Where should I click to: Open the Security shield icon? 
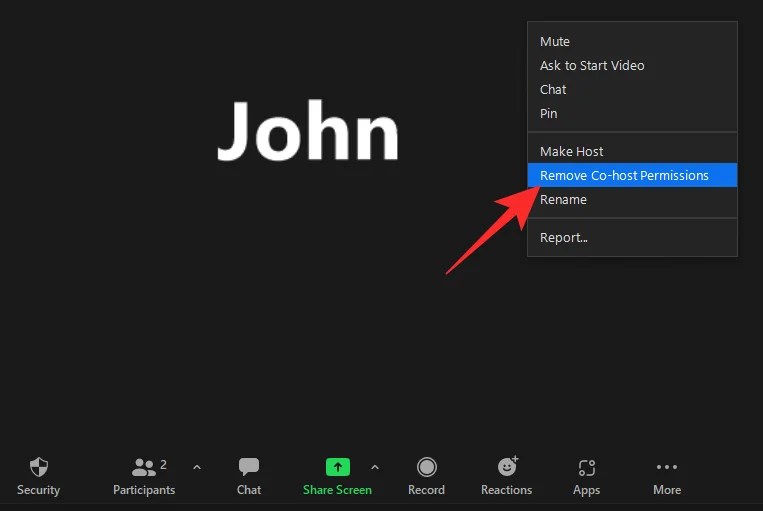pyautogui.click(x=39, y=467)
